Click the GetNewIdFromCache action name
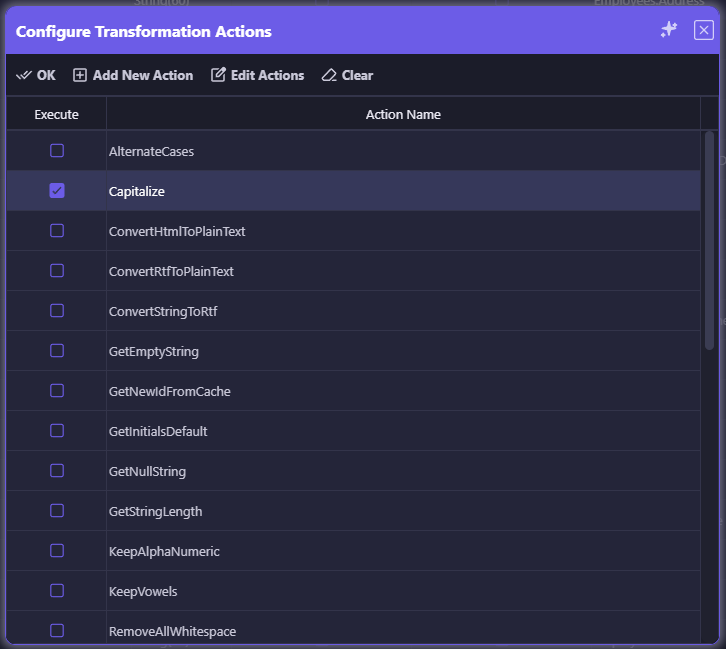 (169, 392)
